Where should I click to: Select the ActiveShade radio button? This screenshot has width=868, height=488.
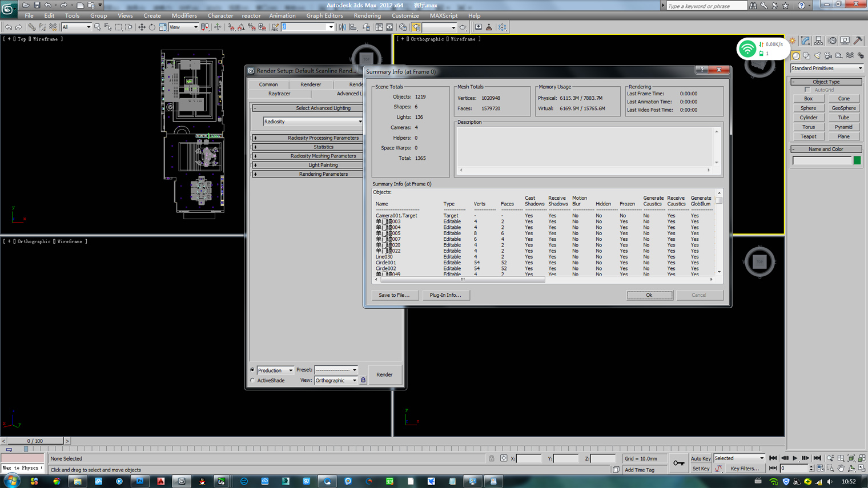pyautogui.click(x=252, y=381)
